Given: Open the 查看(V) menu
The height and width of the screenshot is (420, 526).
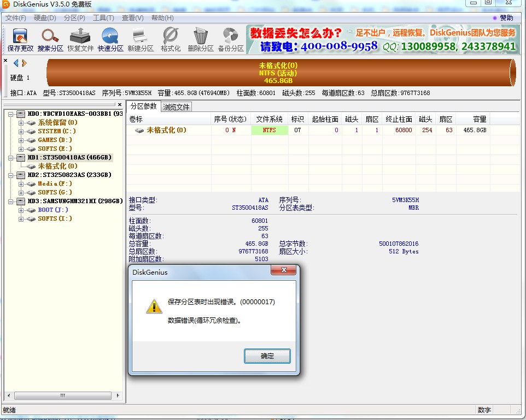Looking at the screenshot, I should click(132, 18).
